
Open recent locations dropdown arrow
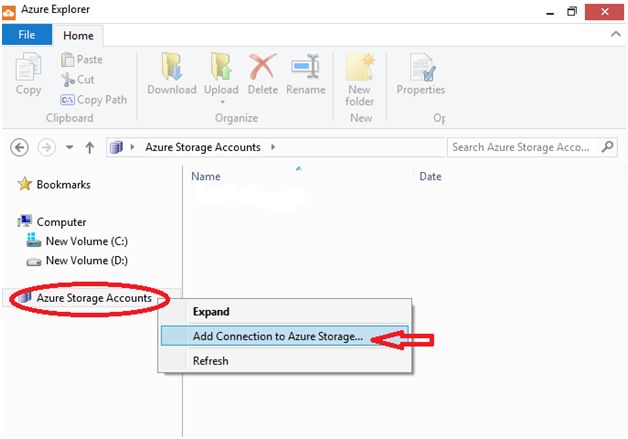(70, 147)
